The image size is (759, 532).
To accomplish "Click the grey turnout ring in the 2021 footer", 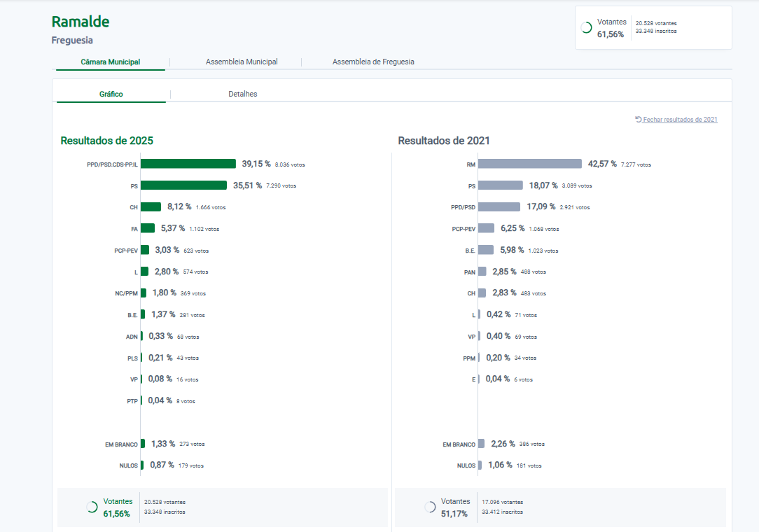I will (430, 507).
